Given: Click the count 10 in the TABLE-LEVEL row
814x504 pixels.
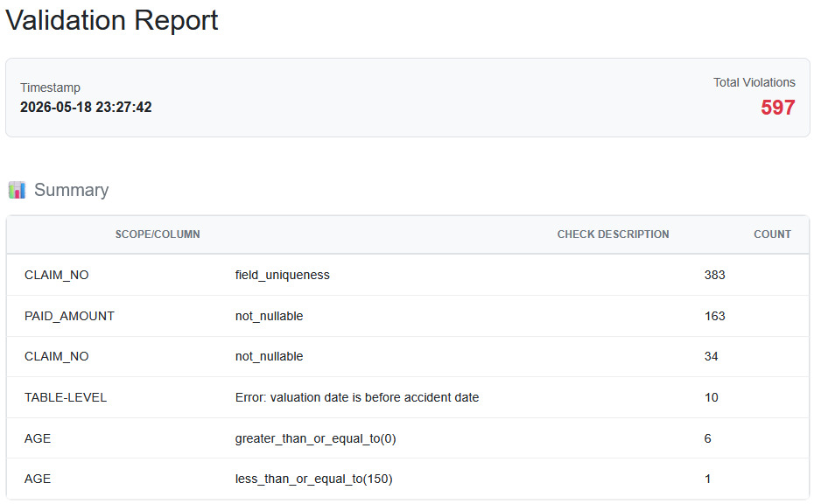Looking at the screenshot, I should [x=712, y=397].
